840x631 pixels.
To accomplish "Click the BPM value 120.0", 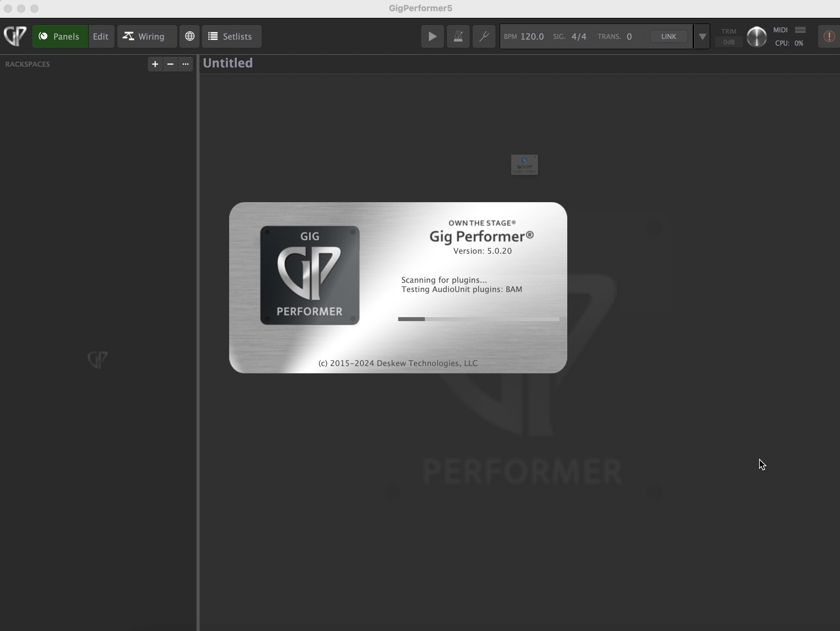I will click(x=532, y=36).
